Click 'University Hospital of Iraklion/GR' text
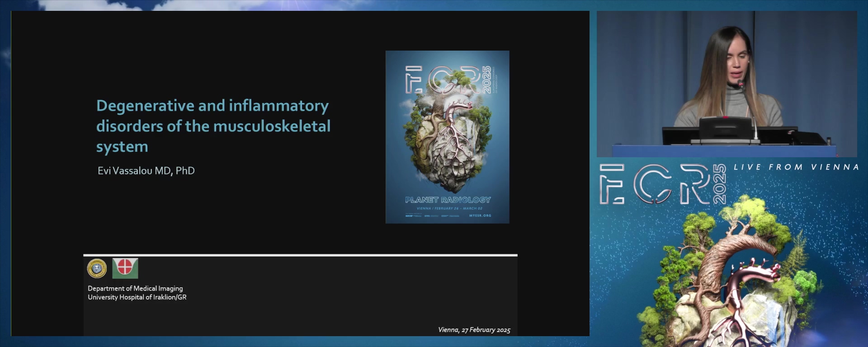Image resolution: width=868 pixels, height=347 pixels. point(137,297)
